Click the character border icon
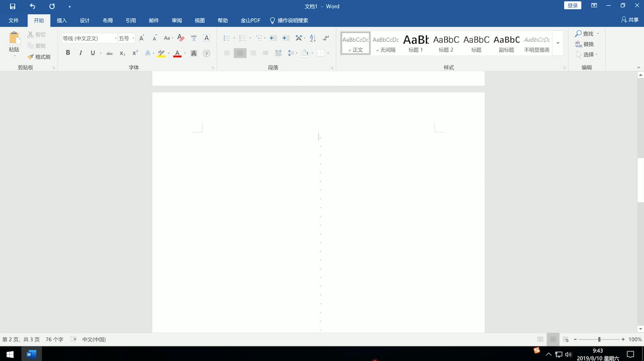The width and height of the screenshot is (644, 361). [206, 38]
